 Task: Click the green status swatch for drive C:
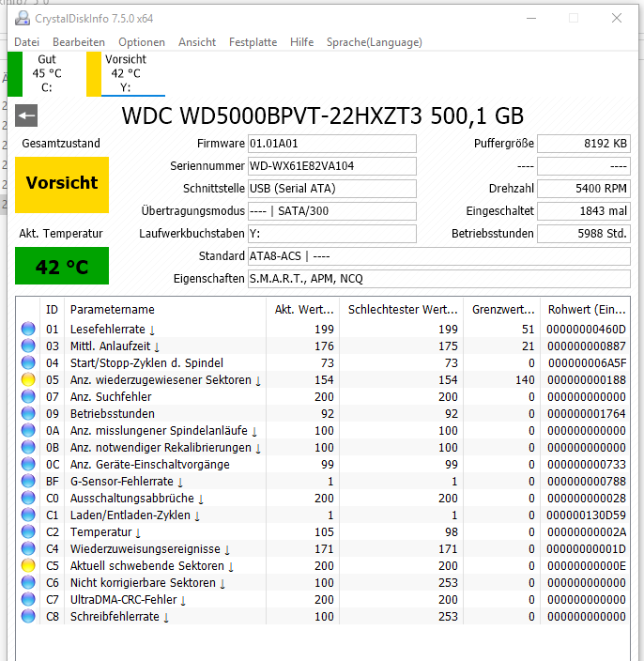pyautogui.click(x=15, y=74)
